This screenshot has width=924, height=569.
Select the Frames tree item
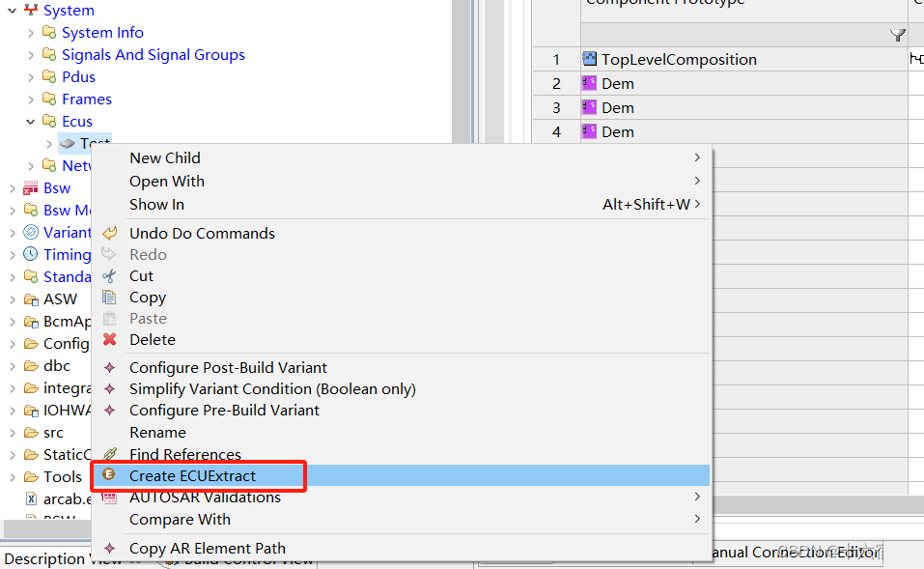coord(86,100)
